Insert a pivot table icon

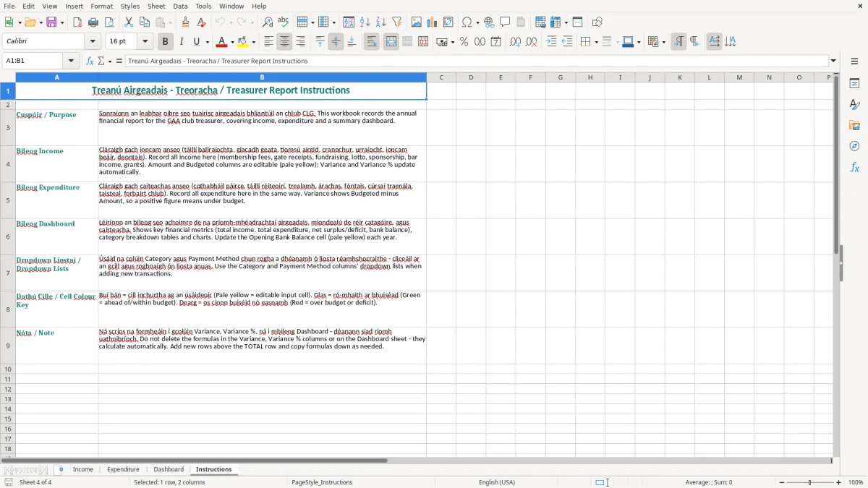click(448, 22)
